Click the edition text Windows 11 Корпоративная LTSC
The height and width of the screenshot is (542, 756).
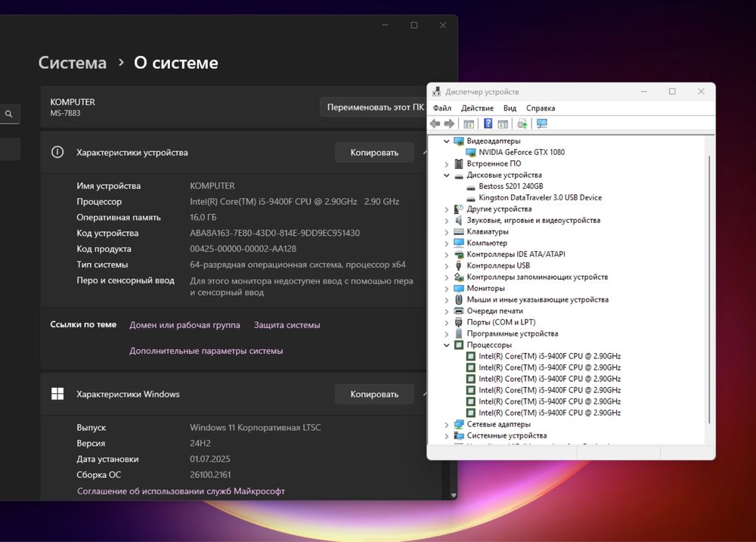pos(255,427)
